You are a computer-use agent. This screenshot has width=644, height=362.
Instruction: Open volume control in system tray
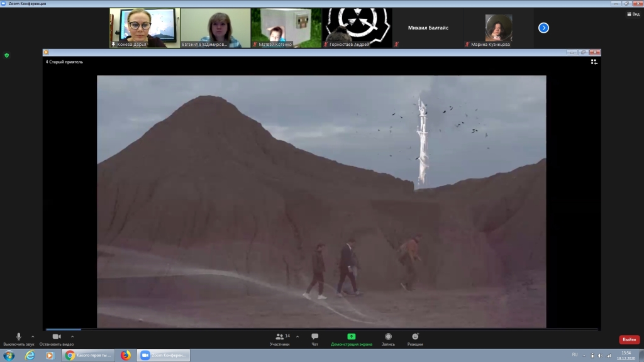pyautogui.click(x=600, y=356)
